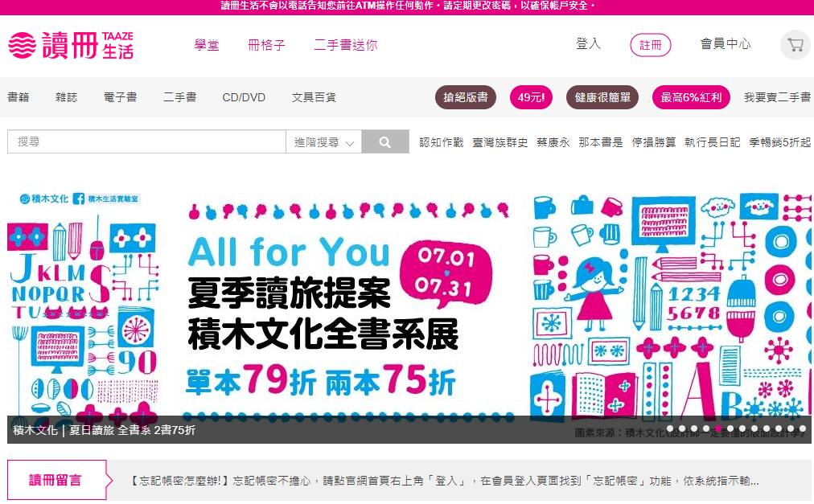Click the 搶絕版書 pill button
Image resolution: width=814 pixels, height=504 pixels.
point(465,97)
